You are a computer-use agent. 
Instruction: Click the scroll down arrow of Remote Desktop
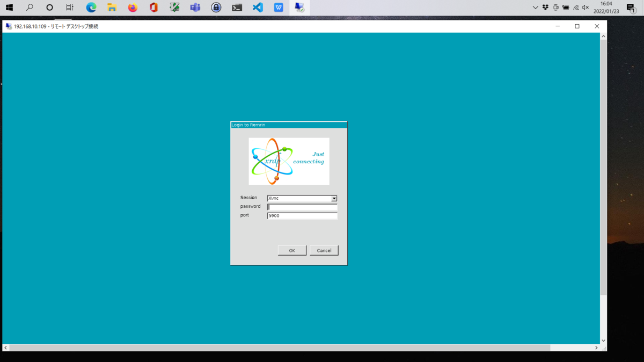pos(603,341)
